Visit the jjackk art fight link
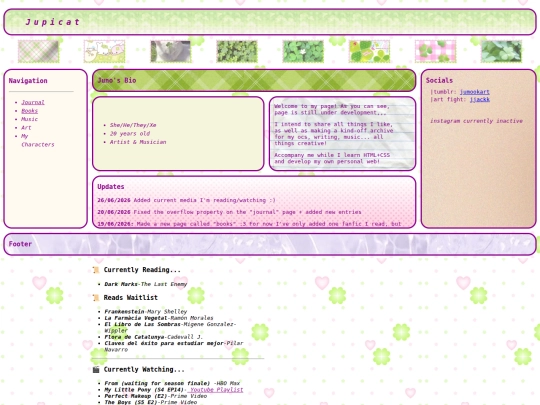This screenshot has width=540, height=405. coord(480,100)
